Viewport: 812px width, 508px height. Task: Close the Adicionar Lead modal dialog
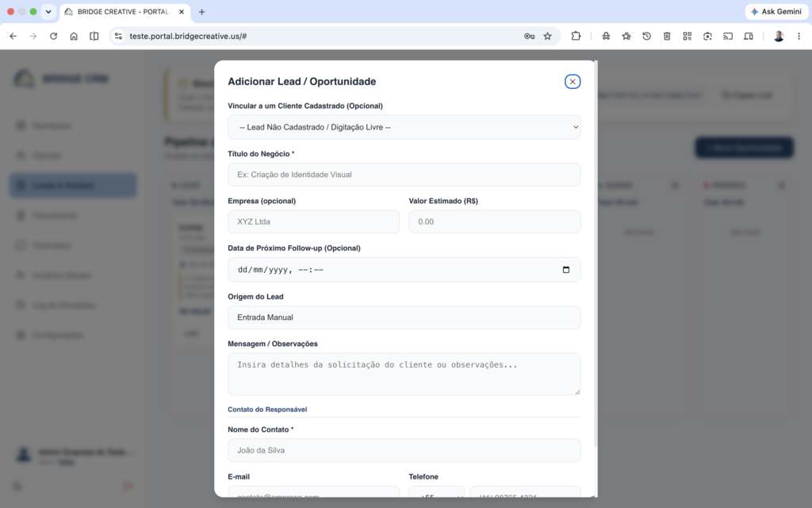pos(573,82)
